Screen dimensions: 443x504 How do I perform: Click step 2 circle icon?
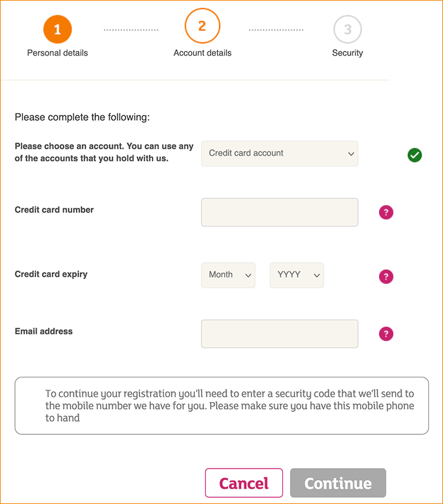click(203, 26)
